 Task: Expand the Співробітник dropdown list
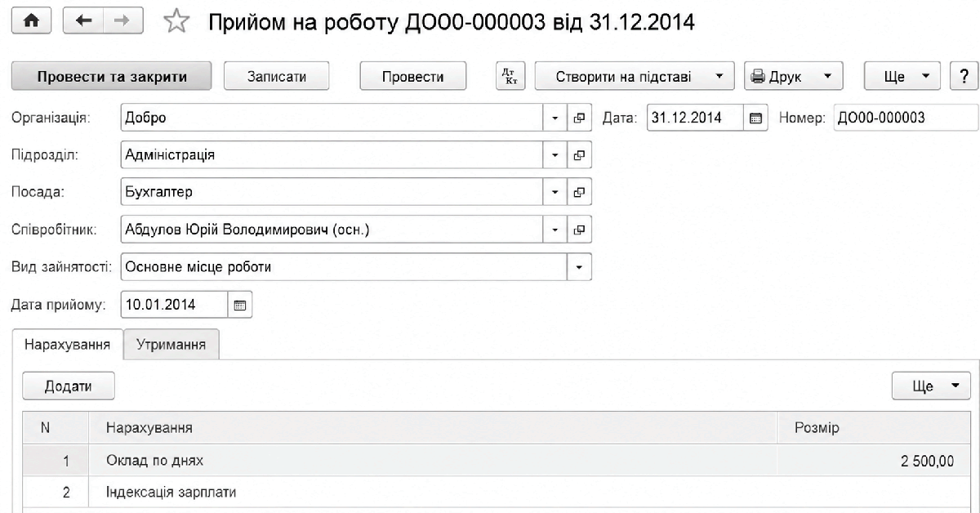pos(556,230)
